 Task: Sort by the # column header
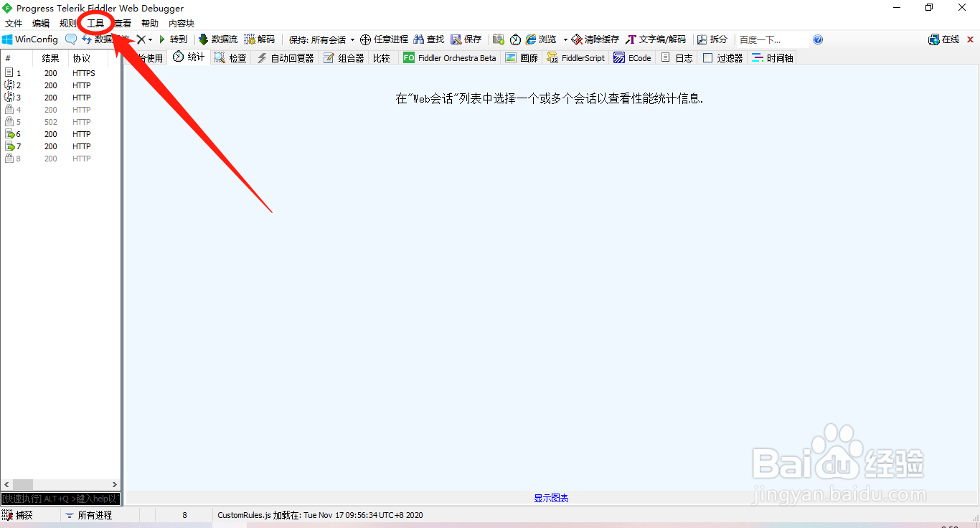coord(17,58)
